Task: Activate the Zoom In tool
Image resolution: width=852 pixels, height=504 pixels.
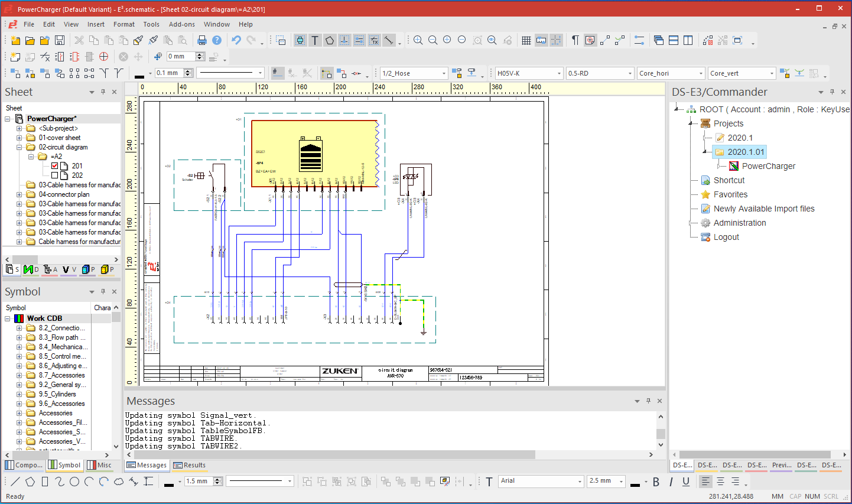Action: [x=418, y=40]
